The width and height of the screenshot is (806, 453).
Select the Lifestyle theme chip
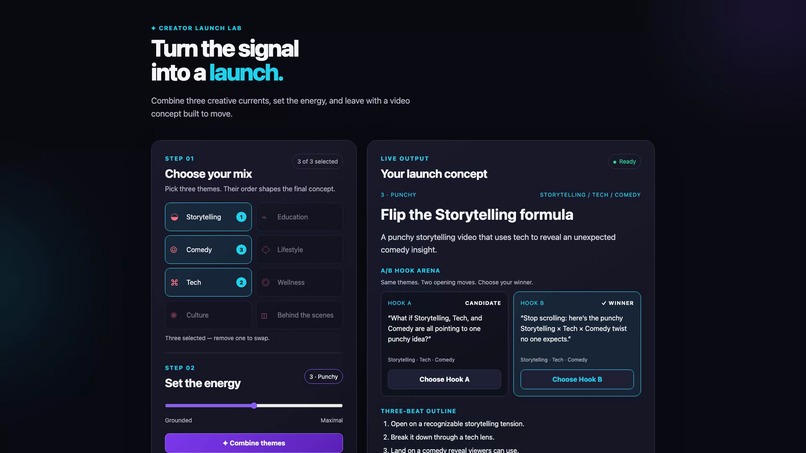(299, 249)
